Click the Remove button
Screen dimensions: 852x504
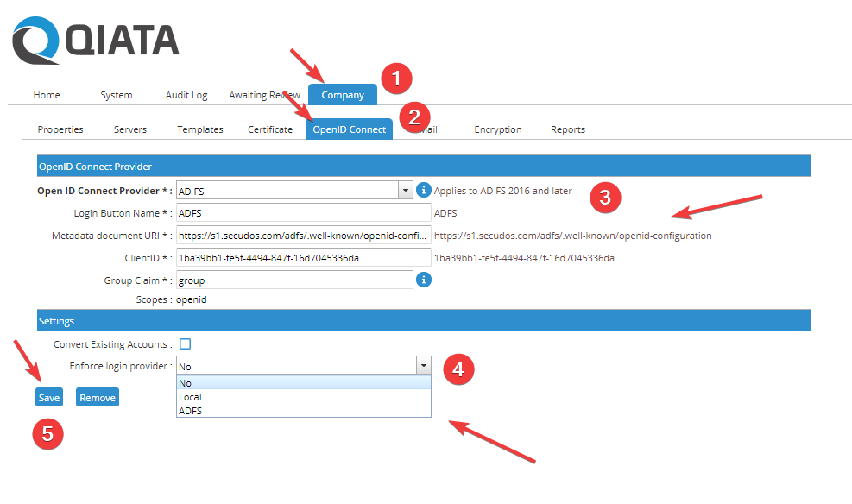(97, 397)
